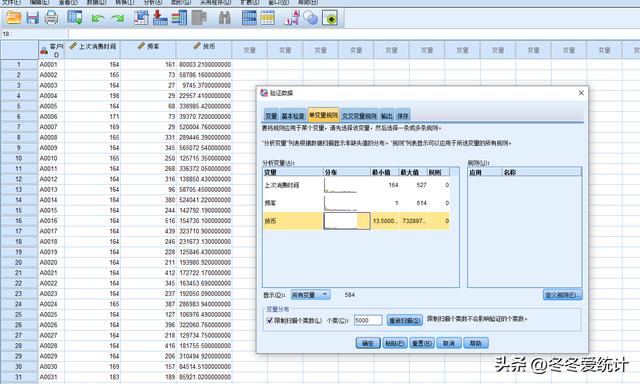Open the 显示 所有变量 dropdown
Screen dimensions: 640x384
pos(311,295)
